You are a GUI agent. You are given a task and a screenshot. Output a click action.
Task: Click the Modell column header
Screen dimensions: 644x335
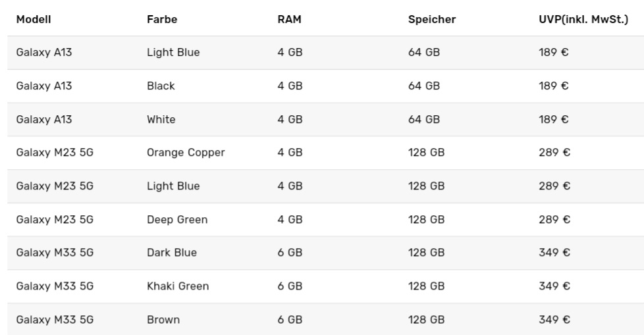pos(34,19)
